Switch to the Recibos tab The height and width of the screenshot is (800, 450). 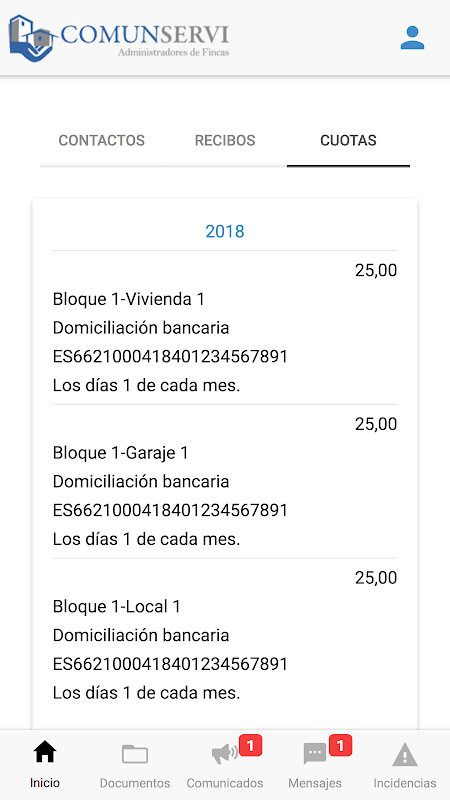(x=225, y=140)
